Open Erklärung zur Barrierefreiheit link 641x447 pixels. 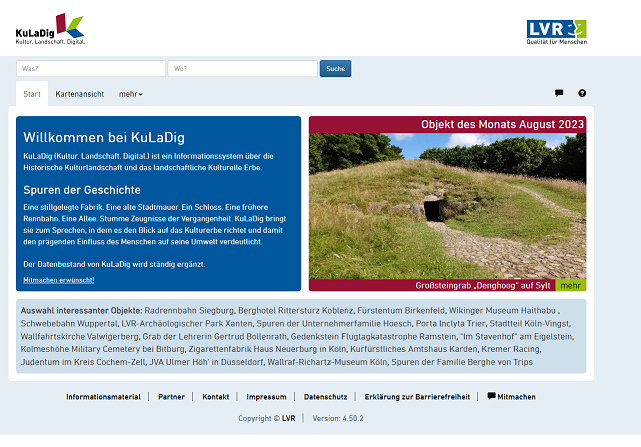417,397
